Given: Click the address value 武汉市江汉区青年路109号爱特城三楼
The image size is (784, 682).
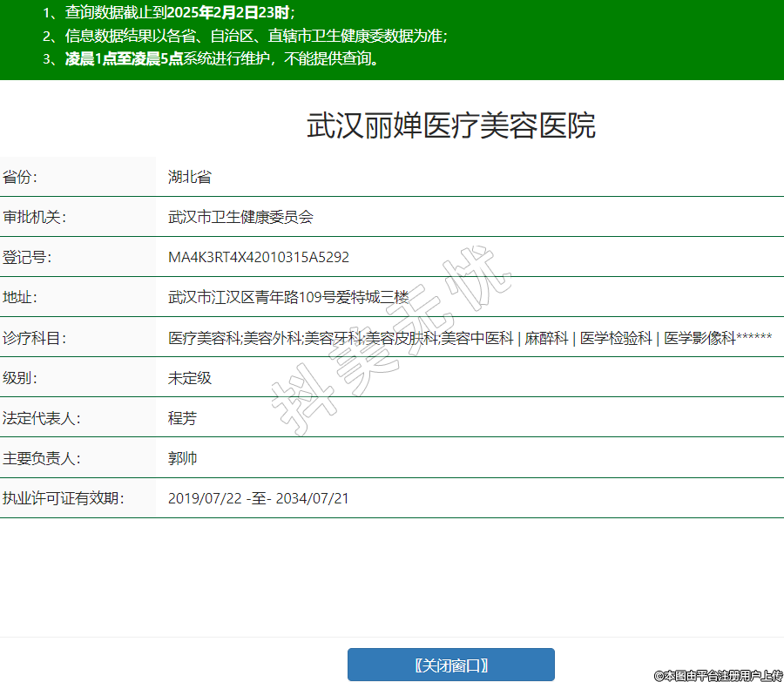Looking at the screenshot, I should (287, 297).
